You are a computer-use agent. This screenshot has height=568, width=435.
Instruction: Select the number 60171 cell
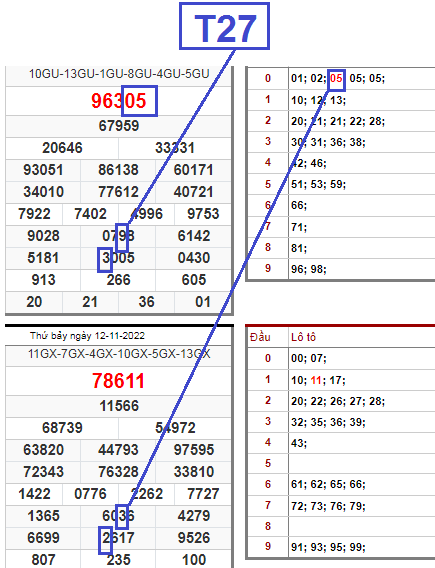click(x=193, y=170)
